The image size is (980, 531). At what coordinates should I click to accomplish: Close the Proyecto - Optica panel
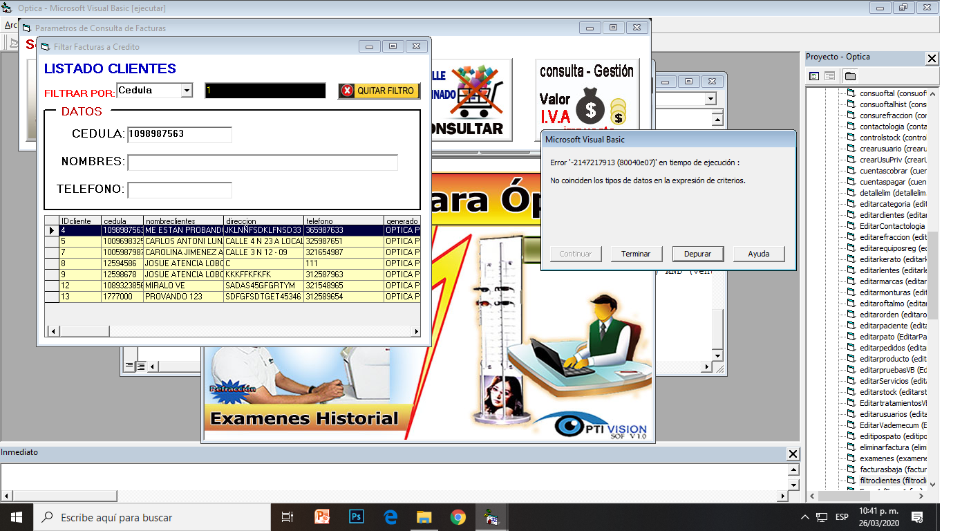click(x=932, y=59)
